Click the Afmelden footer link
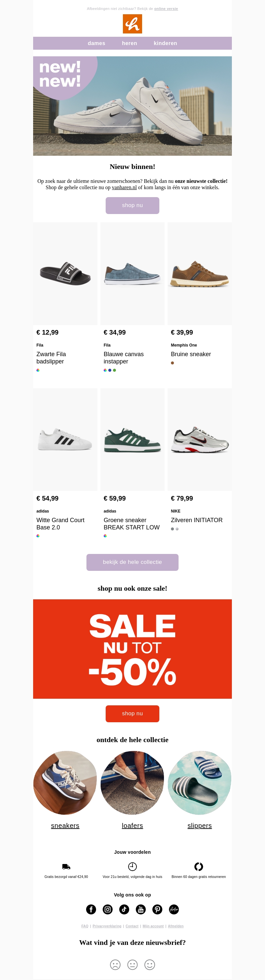 176,926
